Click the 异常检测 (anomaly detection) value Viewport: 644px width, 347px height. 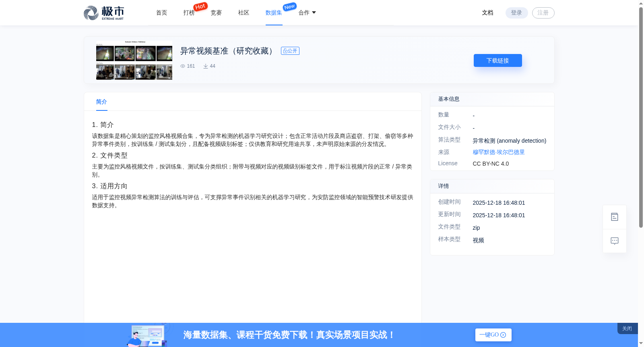pyautogui.click(x=510, y=141)
